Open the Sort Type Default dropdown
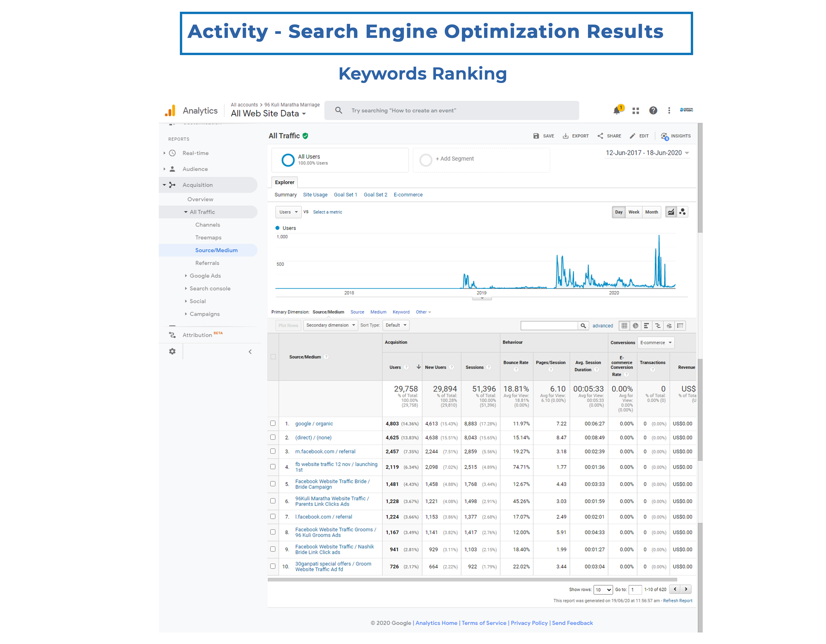This screenshot has width=826, height=644. pyautogui.click(x=396, y=325)
